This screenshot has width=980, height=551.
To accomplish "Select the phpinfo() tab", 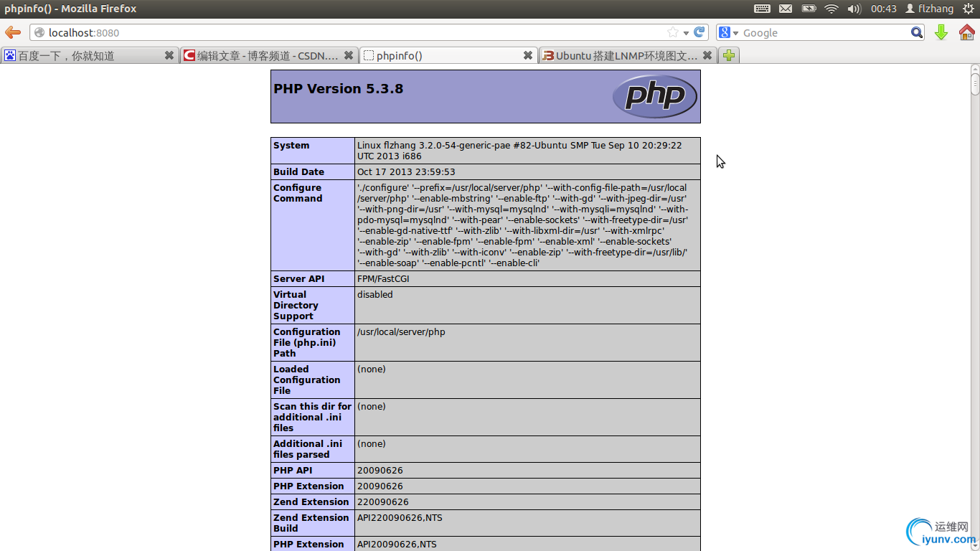I will pos(448,55).
